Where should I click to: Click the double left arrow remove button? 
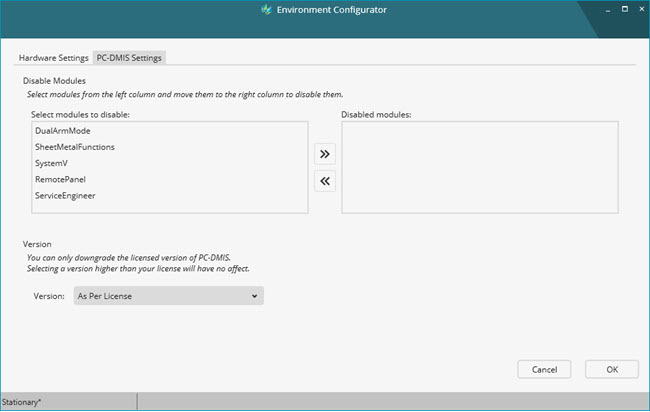coord(325,181)
